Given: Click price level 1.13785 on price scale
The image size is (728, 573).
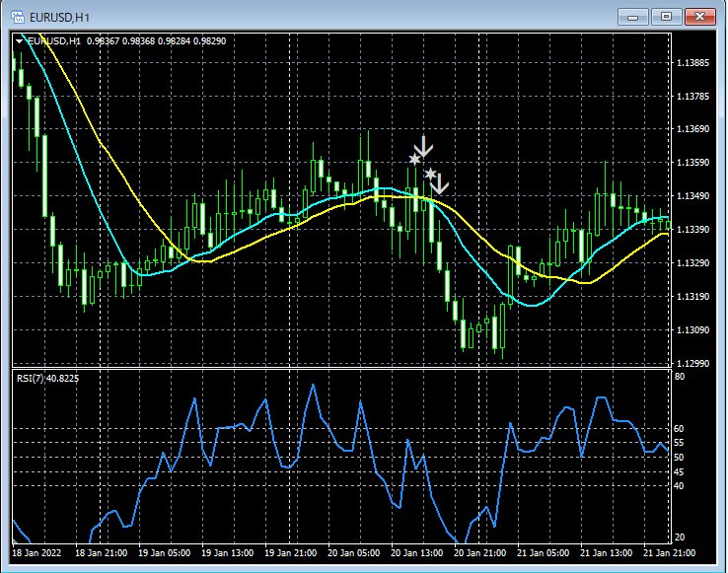Looking at the screenshot, I should pos(693,96).
